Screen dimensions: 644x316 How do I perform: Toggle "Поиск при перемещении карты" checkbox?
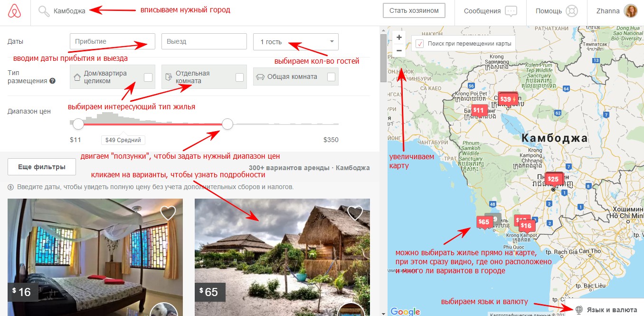tap(420, 44)
